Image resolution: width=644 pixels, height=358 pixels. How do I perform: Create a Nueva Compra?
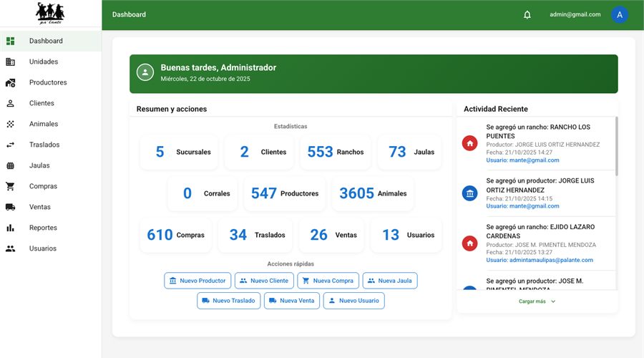click(328, 281)
